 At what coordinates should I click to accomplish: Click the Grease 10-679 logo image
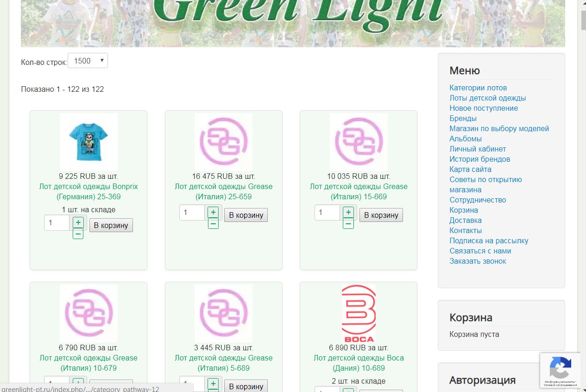coord(88,313)
